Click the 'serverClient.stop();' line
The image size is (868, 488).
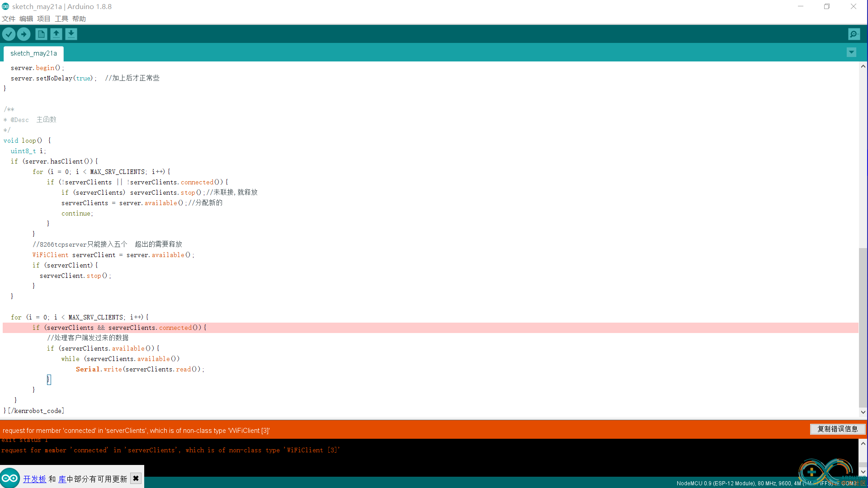(x=75, y=276)
